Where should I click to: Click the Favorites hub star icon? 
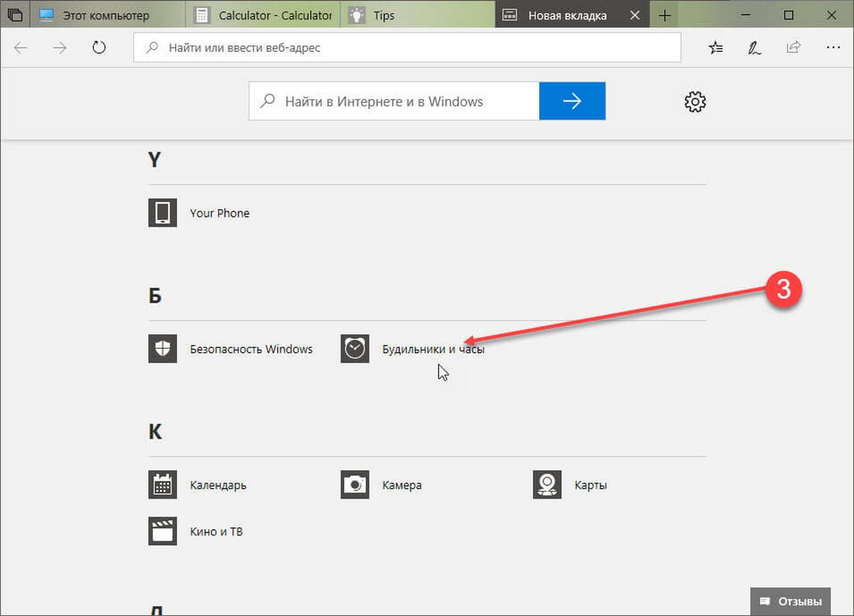pos(715,48)
